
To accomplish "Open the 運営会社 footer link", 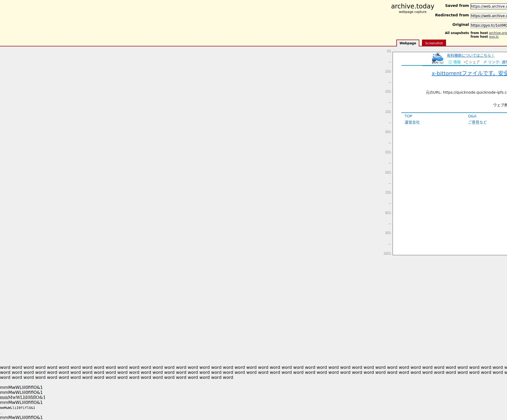I will click(412, 122).
